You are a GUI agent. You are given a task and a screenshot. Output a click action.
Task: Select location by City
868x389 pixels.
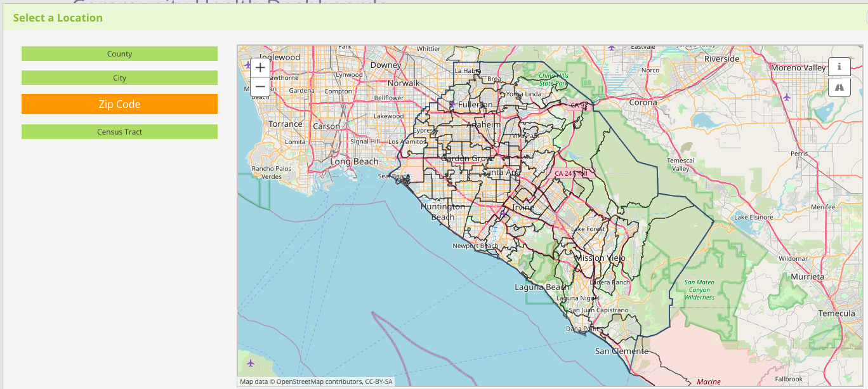pyautogui.click(x=119, y=77)
